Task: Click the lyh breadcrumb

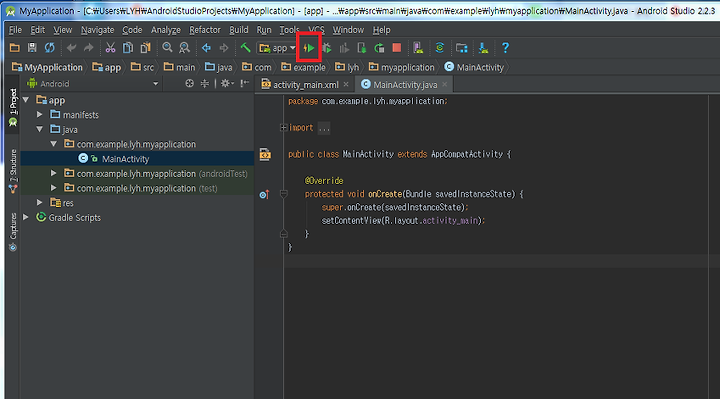Action: click(x=347, y=67)
